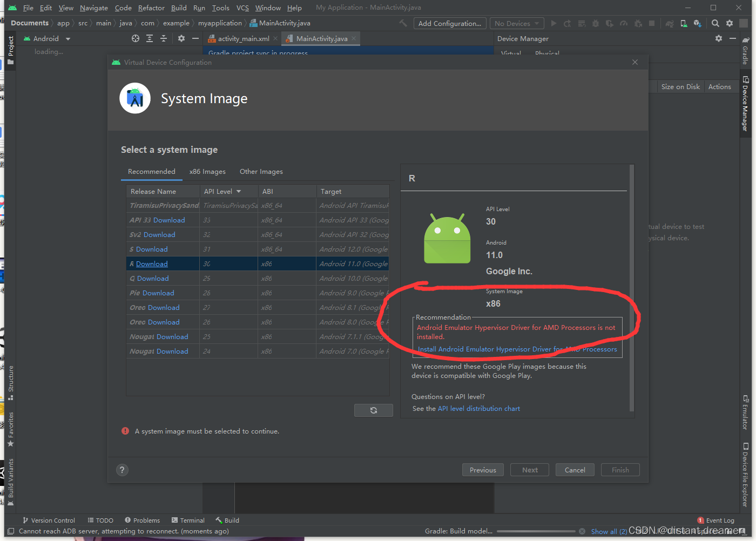Toggle Device Manager button on right sidebar
This screenshot has width=756, height=541.
[x=745, y=104]
